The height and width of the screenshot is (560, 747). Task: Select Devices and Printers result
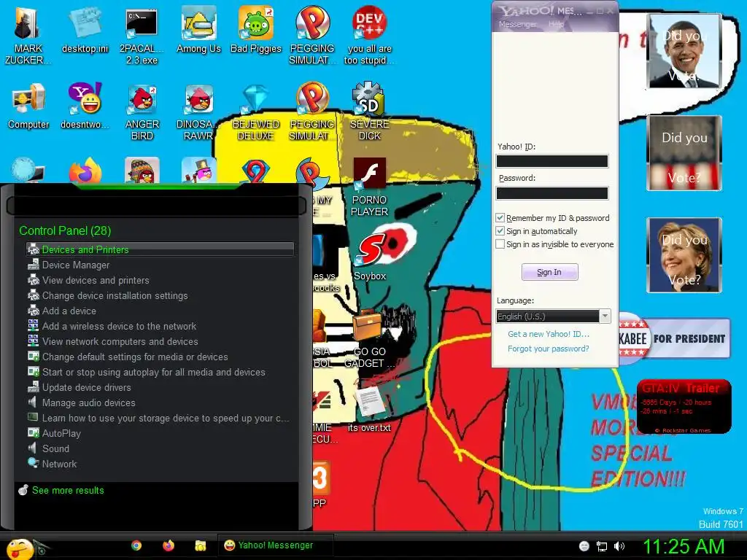(x=160, y=249)
